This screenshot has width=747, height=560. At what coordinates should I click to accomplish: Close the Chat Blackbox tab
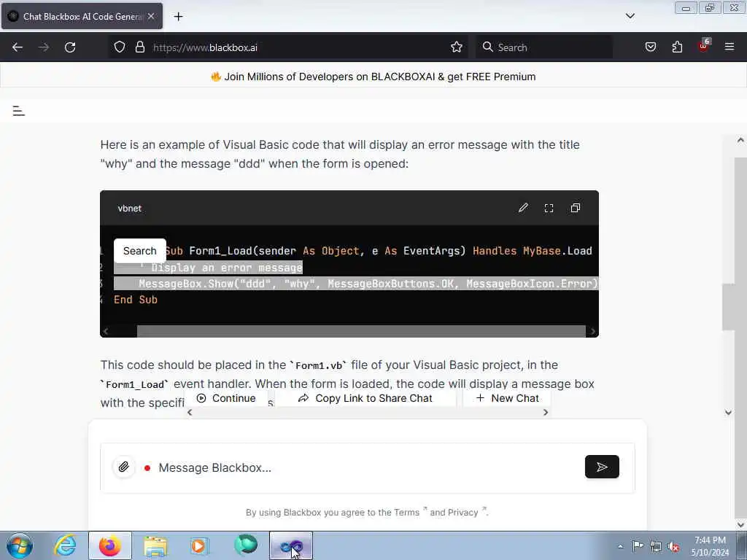151,16
